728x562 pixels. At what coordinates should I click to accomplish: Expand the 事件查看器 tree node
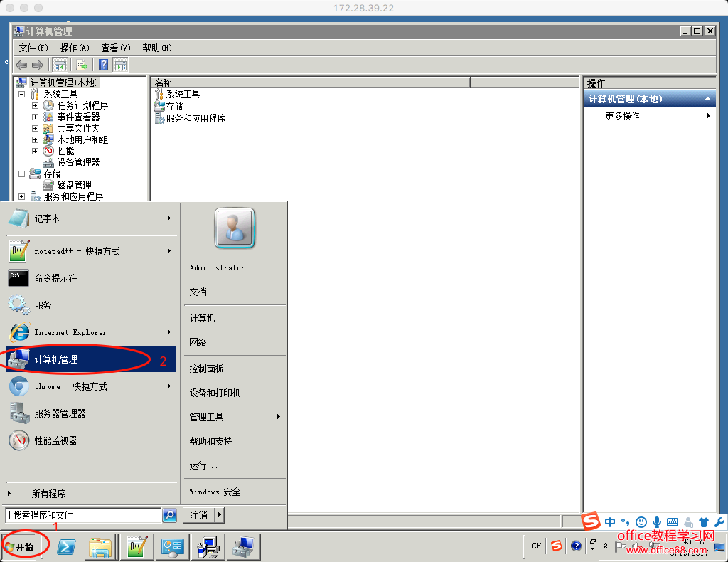pyautogui.click(x=35, y=117)
